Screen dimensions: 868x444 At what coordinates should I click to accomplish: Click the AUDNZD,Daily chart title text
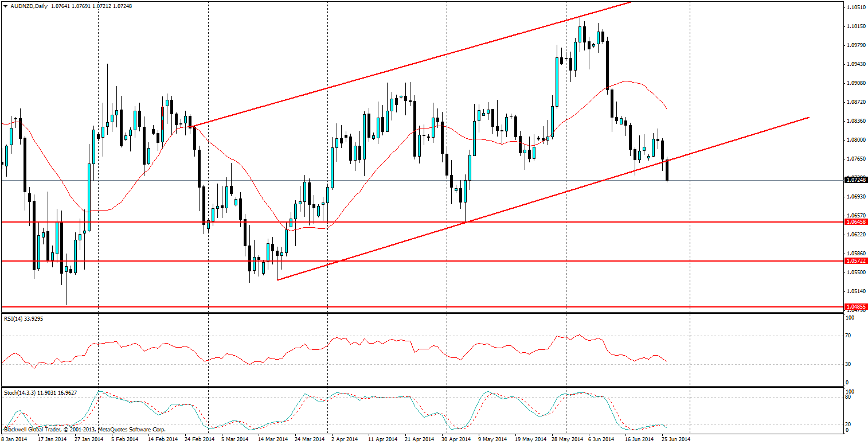click(30, 6)
